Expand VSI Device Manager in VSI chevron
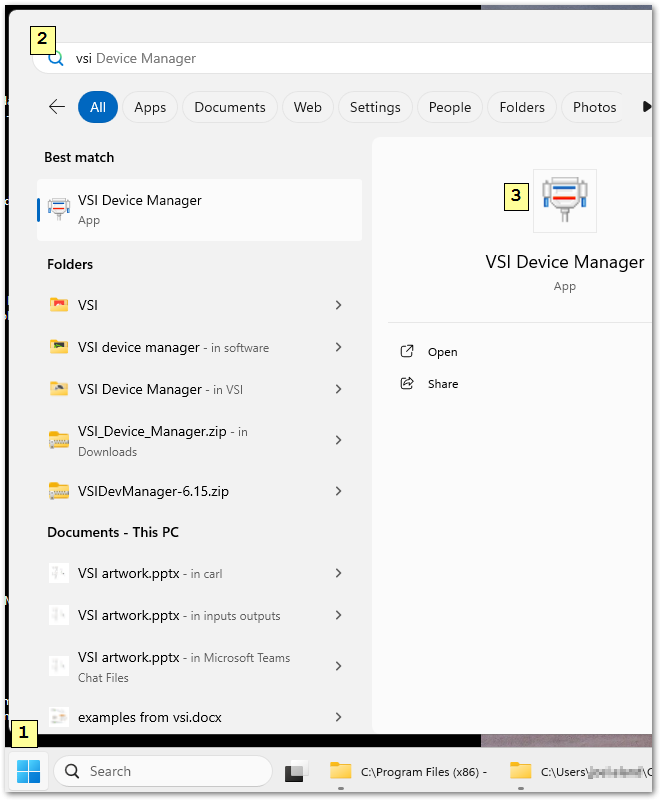661x801 pixels. click(x=338, y=389)
